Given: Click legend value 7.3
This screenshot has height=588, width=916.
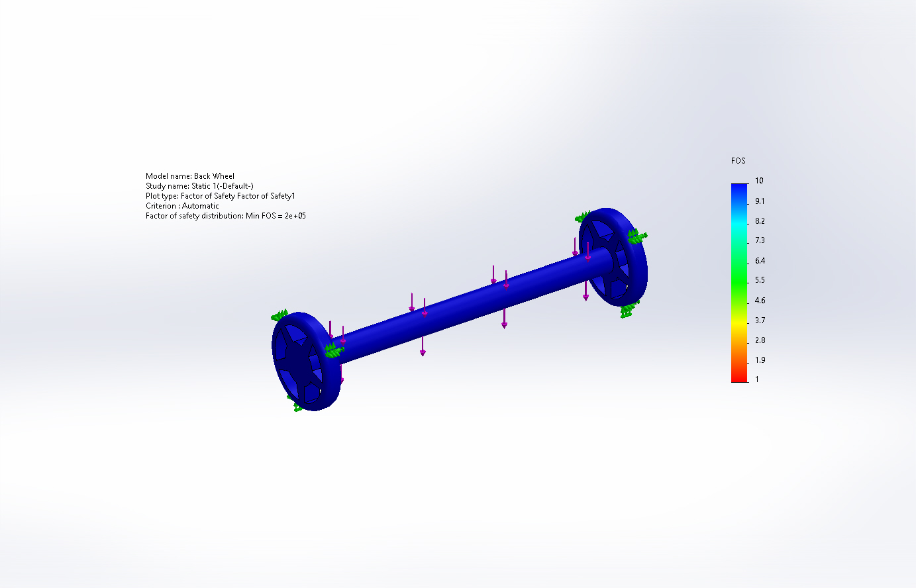Looking at the screenshot, I should 760,240.
